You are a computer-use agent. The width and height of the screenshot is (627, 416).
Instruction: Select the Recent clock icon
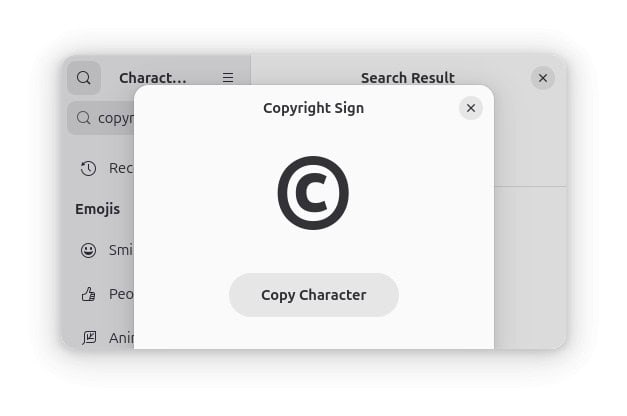89,168
